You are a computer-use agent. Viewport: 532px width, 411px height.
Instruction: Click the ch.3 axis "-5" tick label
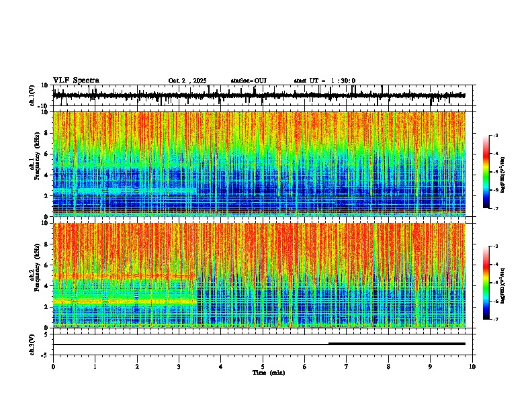[x=45, y=355]
